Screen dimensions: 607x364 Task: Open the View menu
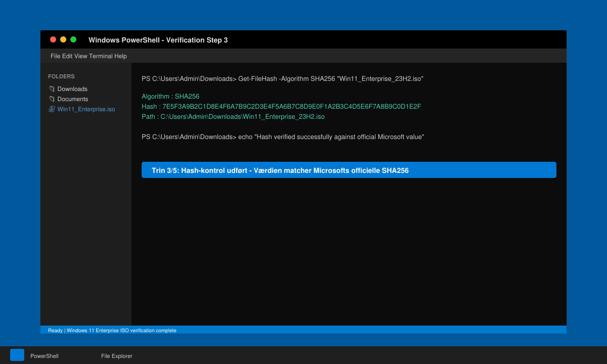81,56
